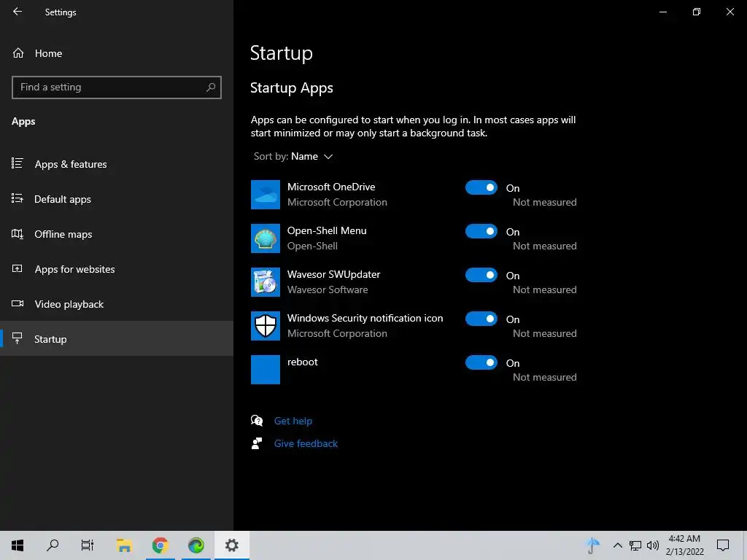The image size is (747, 560).
Task: Click the search magnifier in the settings box
Action: coord(211,87)
